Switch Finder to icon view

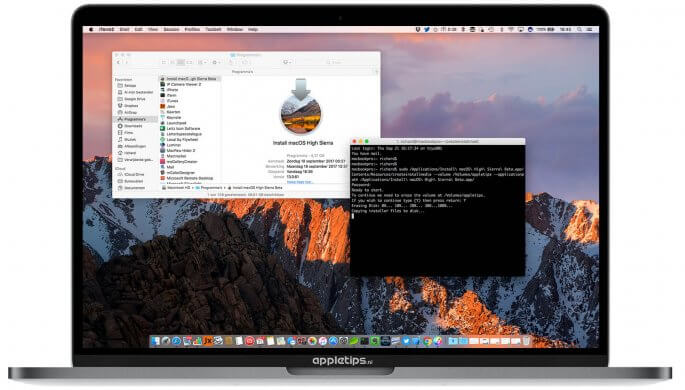pyautogui.click(x=164, y=62)
